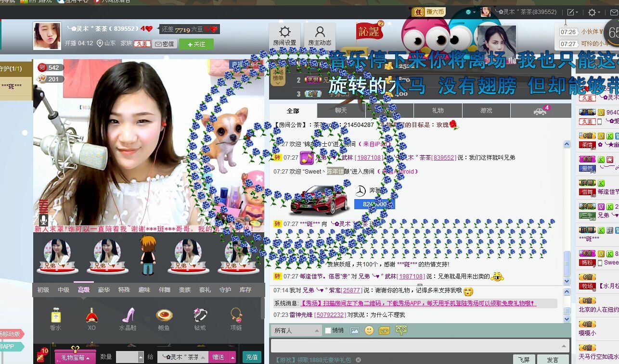Click the microphone icon on video
Viewport: 619px width, 364px height.
click(43, 220)
